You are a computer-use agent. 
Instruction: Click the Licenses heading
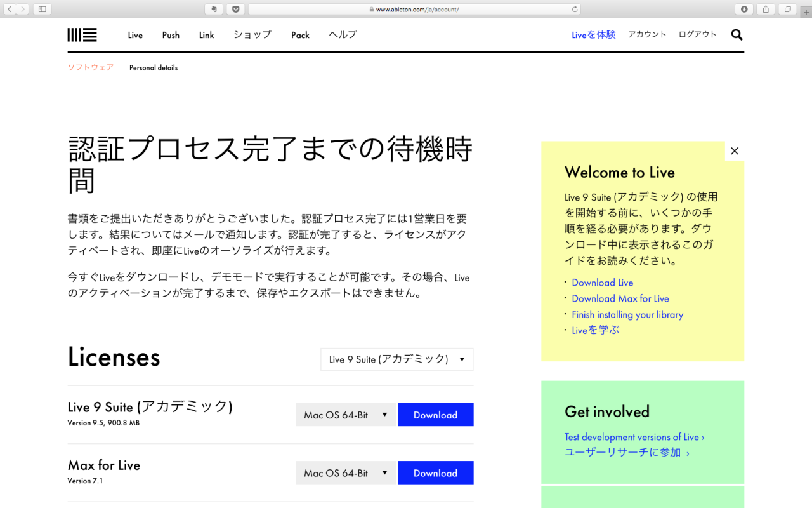114,358
